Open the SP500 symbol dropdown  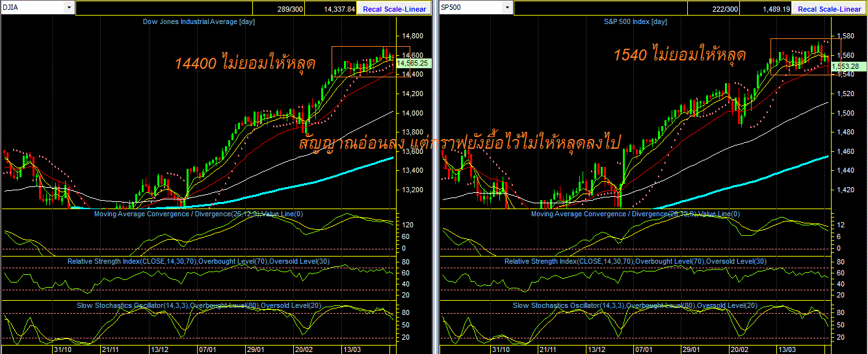(x=506, y=8)
